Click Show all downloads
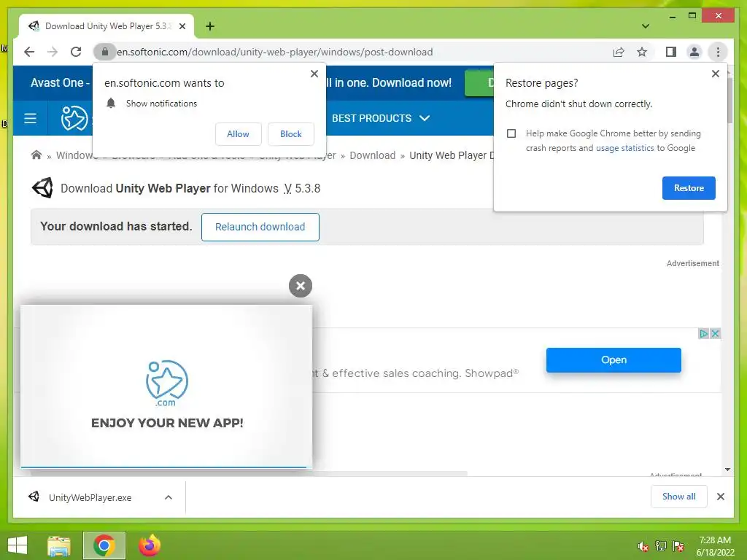Viewport: 747px width, 560px height. point(678,497)
